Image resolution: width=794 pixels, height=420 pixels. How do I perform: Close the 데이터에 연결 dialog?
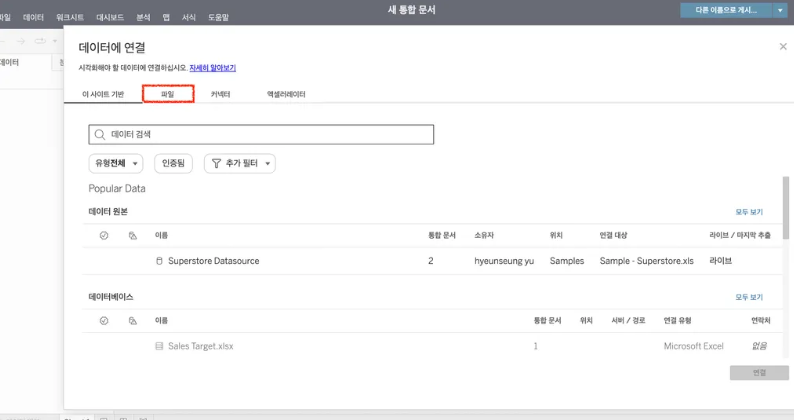[783, 47]
